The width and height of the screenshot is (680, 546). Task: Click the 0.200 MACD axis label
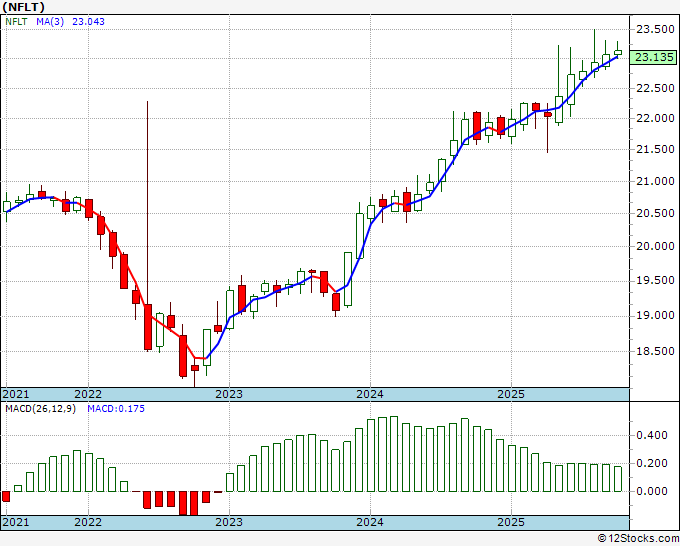point(652,464)
